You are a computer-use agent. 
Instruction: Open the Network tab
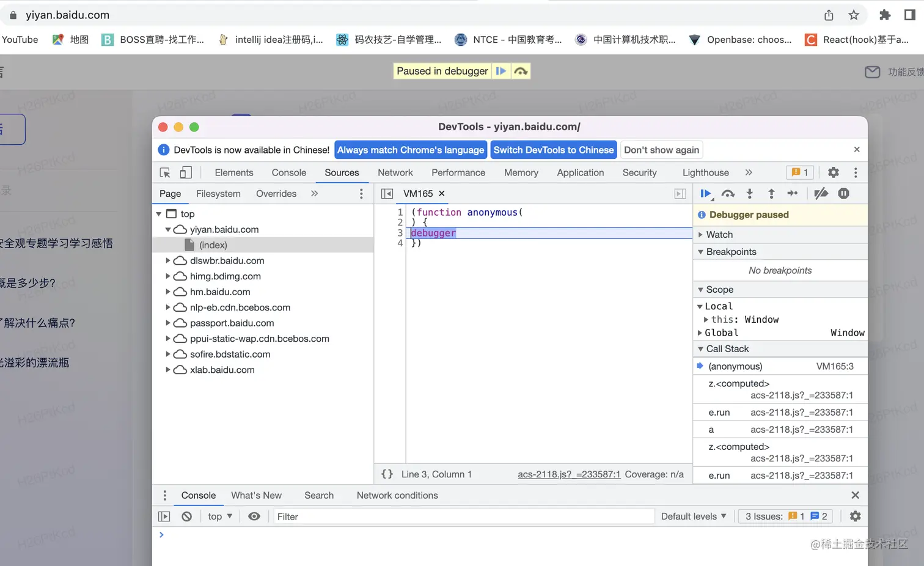pos(395,173)
